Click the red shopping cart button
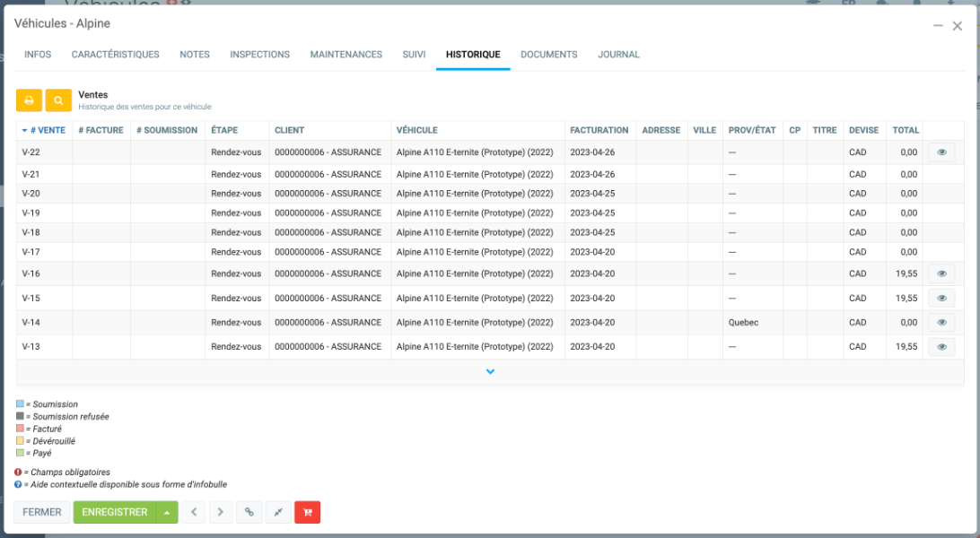Viewport: 980px width, 538px height. coord(307,512)
